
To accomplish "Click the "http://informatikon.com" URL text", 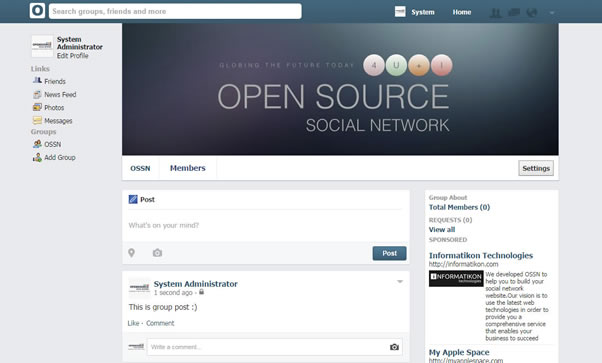I will (463, 264).
